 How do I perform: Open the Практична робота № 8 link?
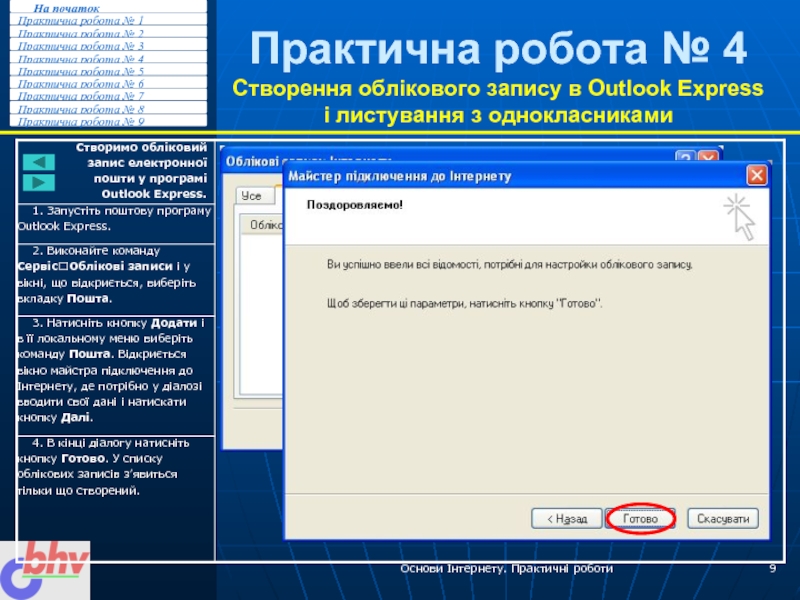81,109
